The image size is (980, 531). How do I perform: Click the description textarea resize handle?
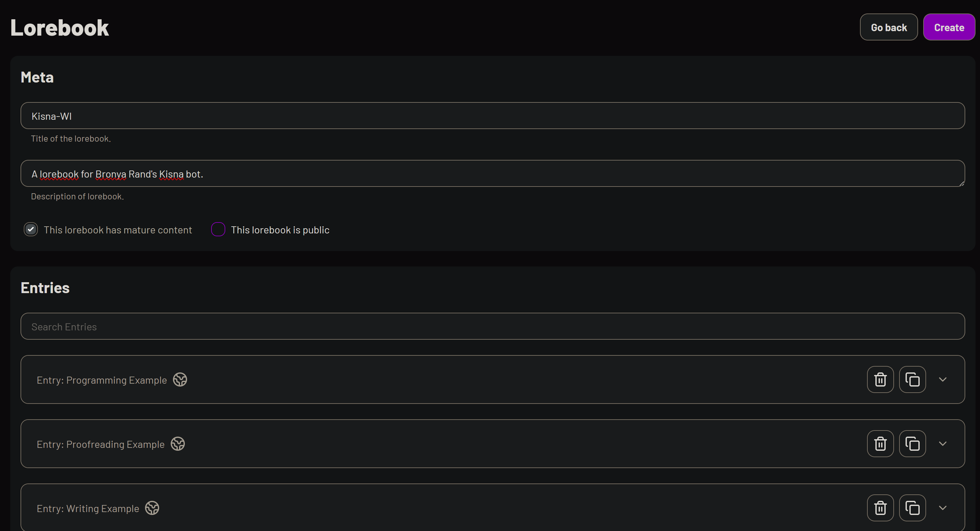click(x=962, y=184)
